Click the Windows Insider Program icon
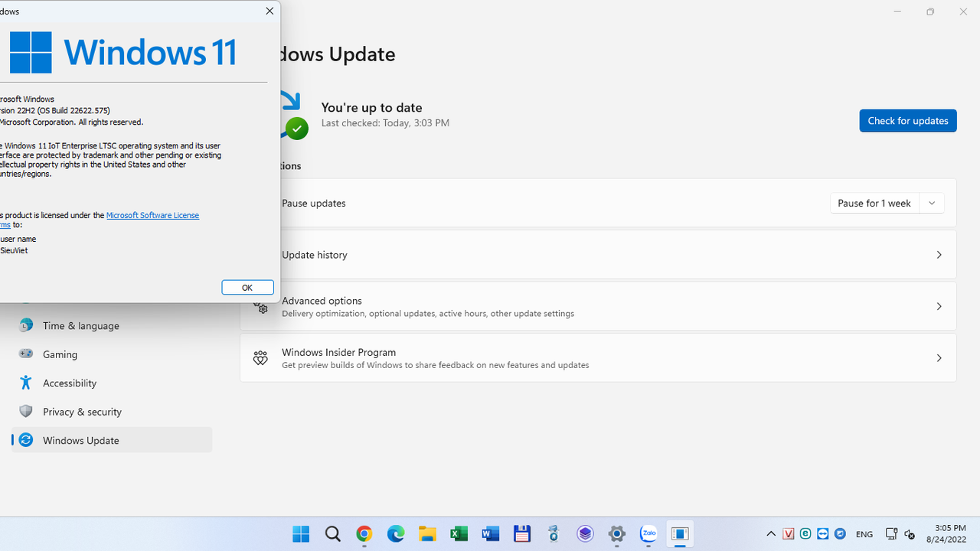The height and width of the screenshot is (551, 980). click(x=260, y=358)
